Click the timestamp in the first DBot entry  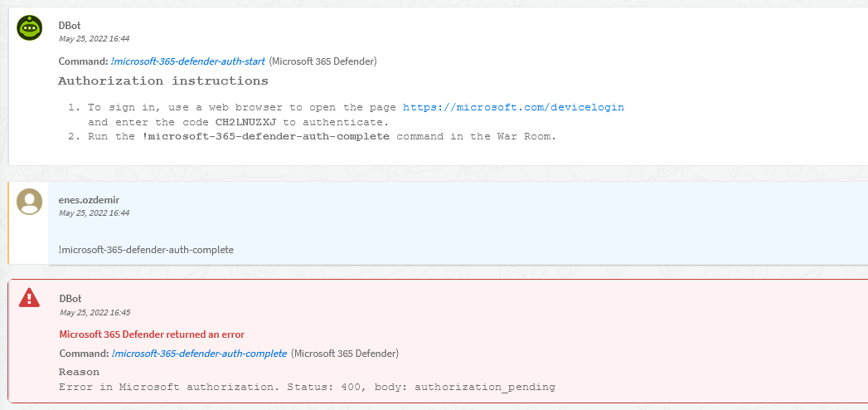pos(95,39)
